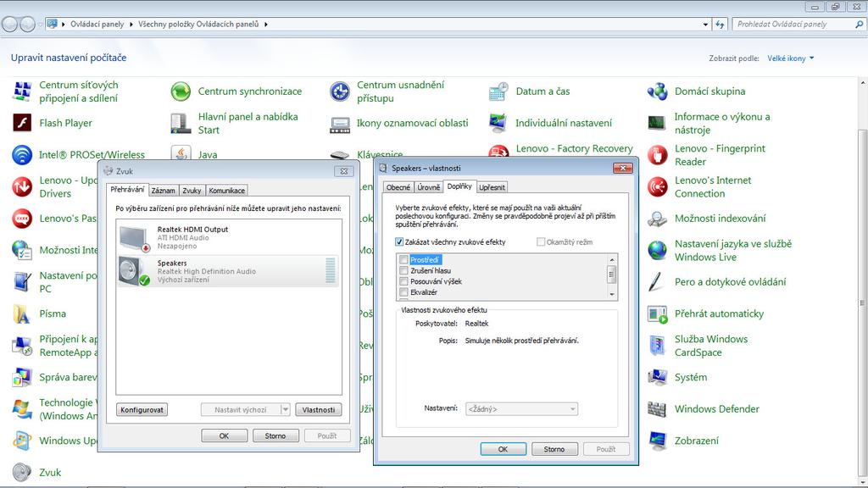Open Windows Defender icon
Viewport: 868px width, 488px height.
(657, 409)
